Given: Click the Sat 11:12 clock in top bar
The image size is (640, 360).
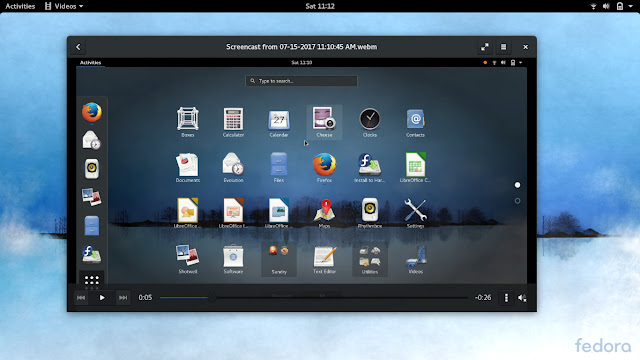Looking at the screenshot, I should (x=320, y=6).
